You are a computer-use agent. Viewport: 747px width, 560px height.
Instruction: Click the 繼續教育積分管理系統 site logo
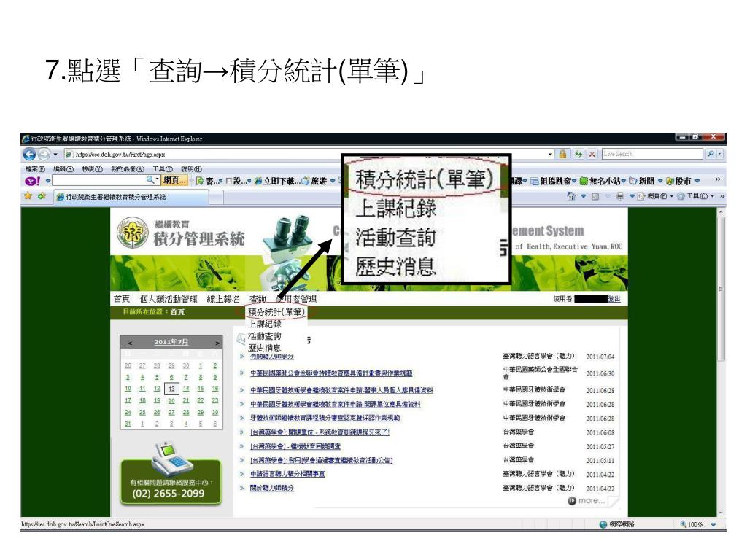(x=181, y=233)
